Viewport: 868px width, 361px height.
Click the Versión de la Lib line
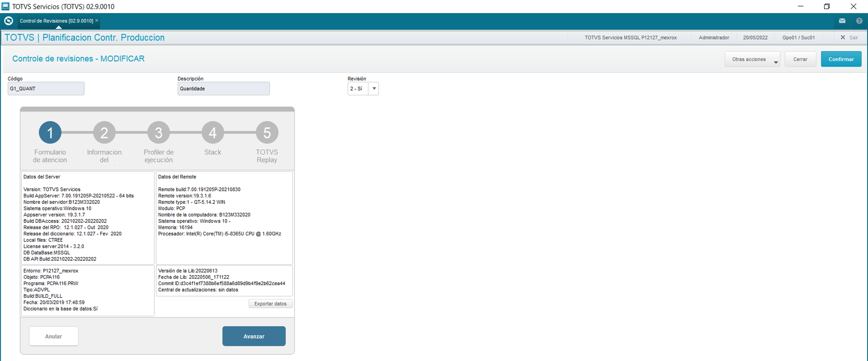188,271
